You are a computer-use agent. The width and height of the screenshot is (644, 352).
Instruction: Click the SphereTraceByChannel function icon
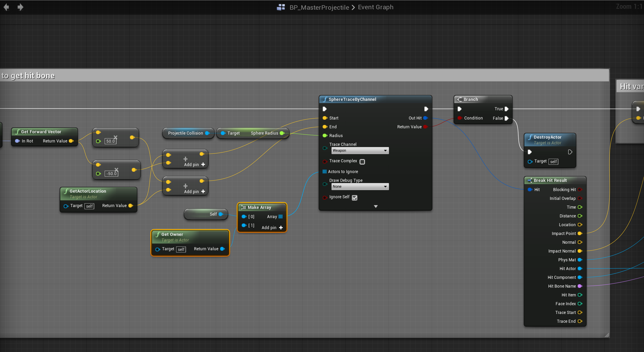click(x=325, y=99)
